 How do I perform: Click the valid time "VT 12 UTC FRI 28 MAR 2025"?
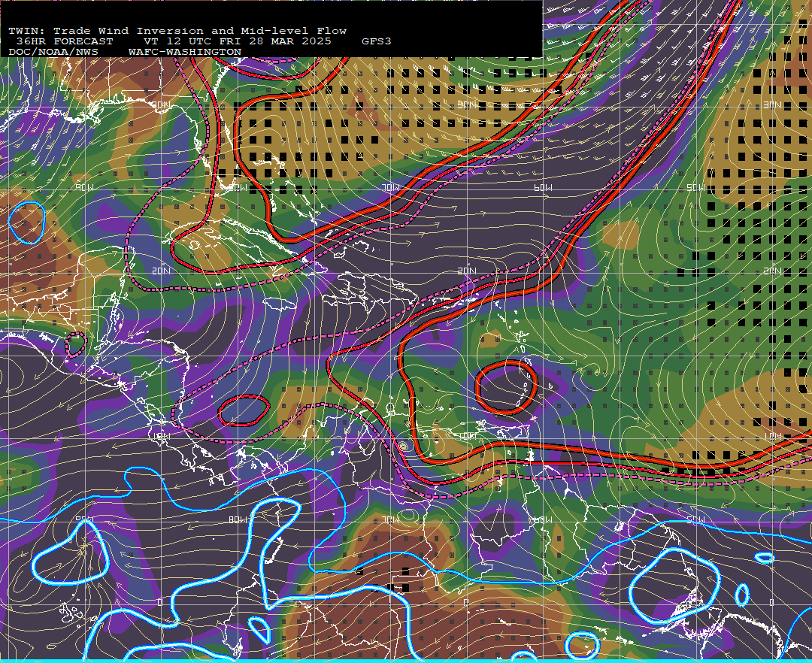tap(237, 41)
